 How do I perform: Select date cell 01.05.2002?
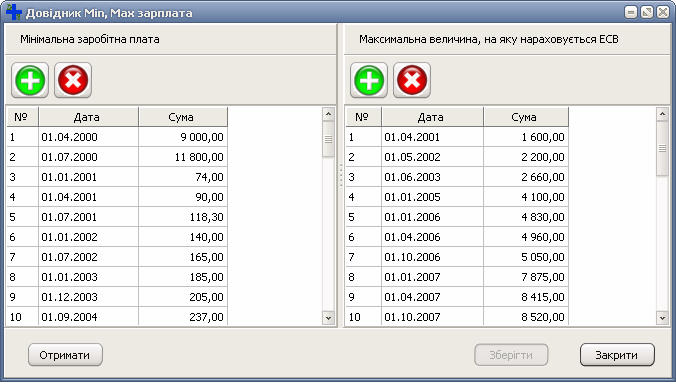coord(432,157)
